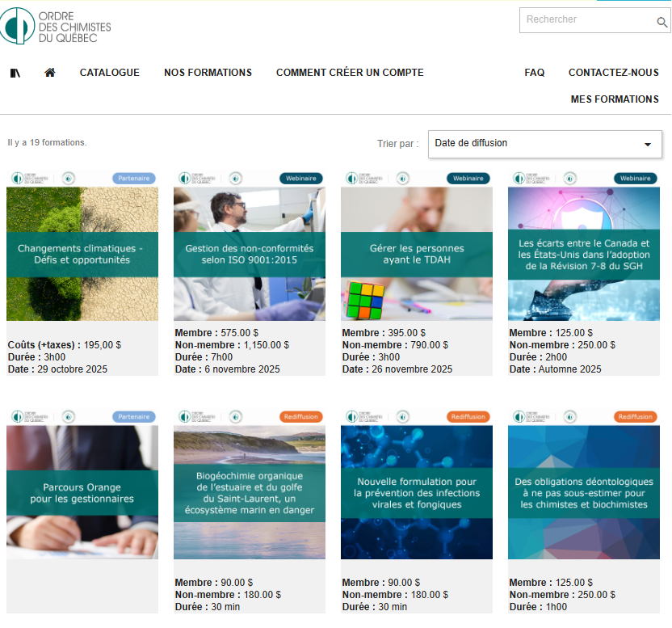Click Rediffusion badge on obligations déontologiques card

635,417
